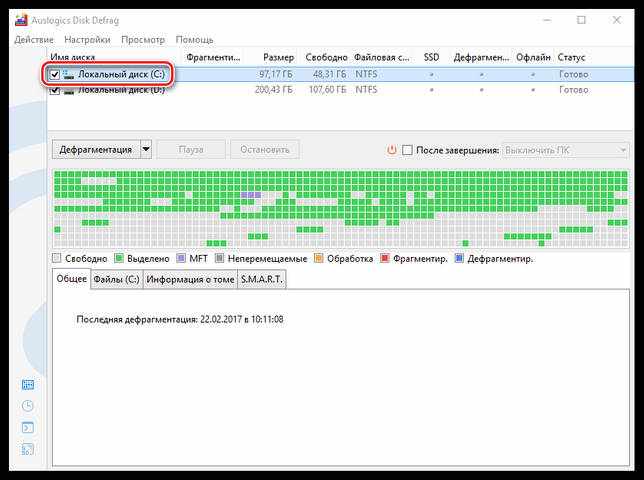This screenshot has height=480, width=644.
Task: Open the Просмотр menu
Action: click(x=143, y=40)
